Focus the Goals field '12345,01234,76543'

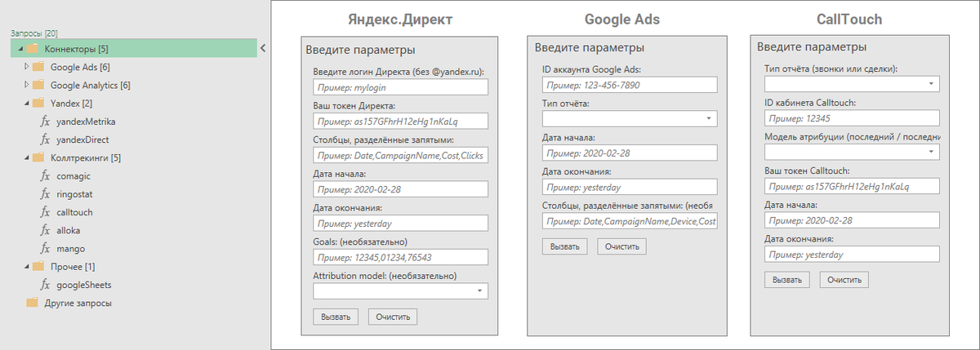(400, 257)
